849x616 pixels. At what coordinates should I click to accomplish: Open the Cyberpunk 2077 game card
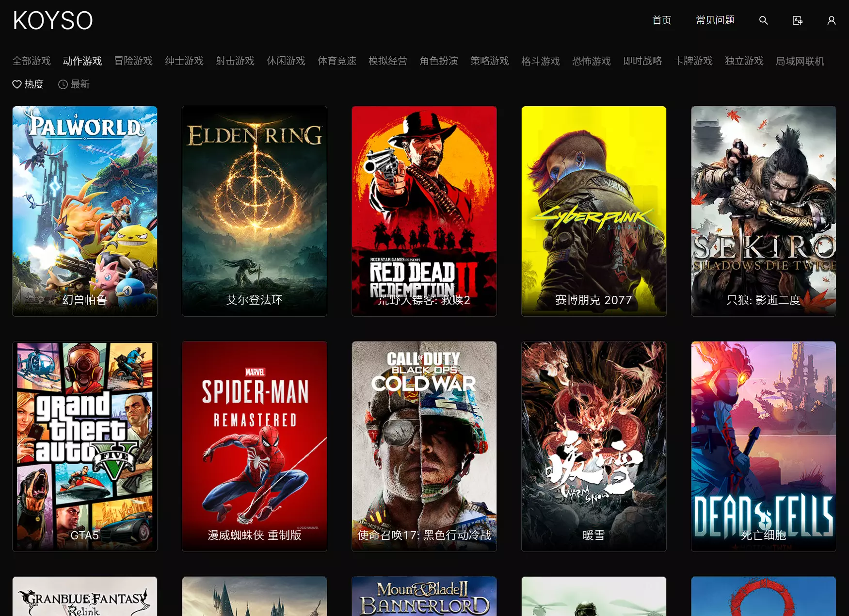tap(594, 211)
